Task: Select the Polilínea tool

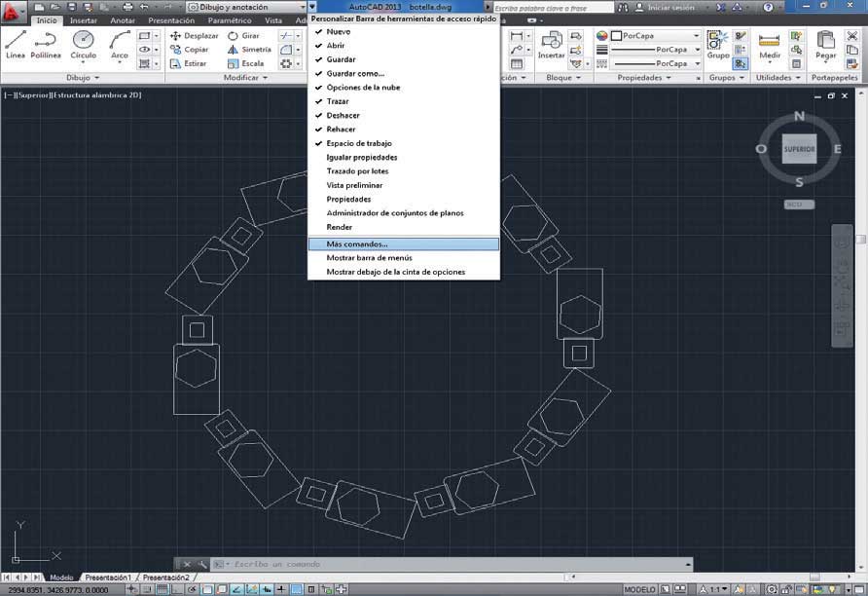Action: coord(46,45)
